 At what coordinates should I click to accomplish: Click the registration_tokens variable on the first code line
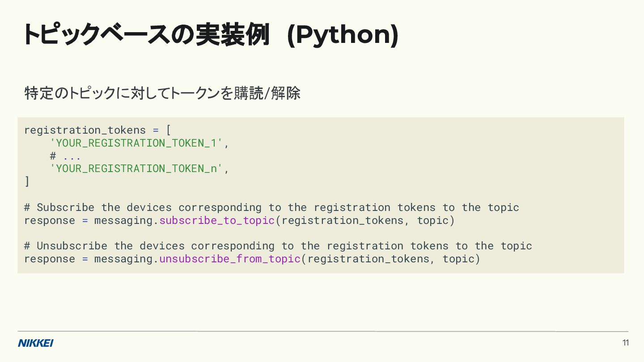click(85, 130)
